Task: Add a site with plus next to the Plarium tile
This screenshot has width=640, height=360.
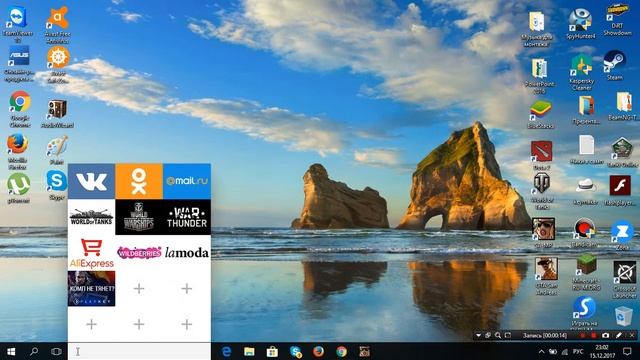Action: click(x=139, y=289)
